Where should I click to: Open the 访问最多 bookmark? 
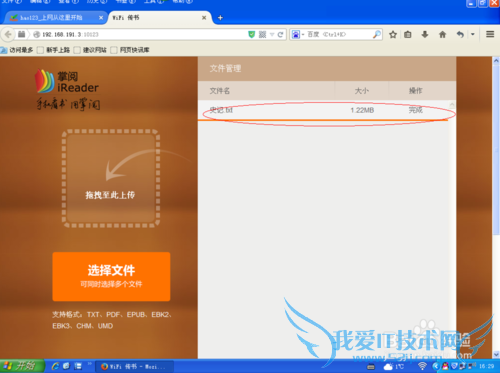[17, 50]
